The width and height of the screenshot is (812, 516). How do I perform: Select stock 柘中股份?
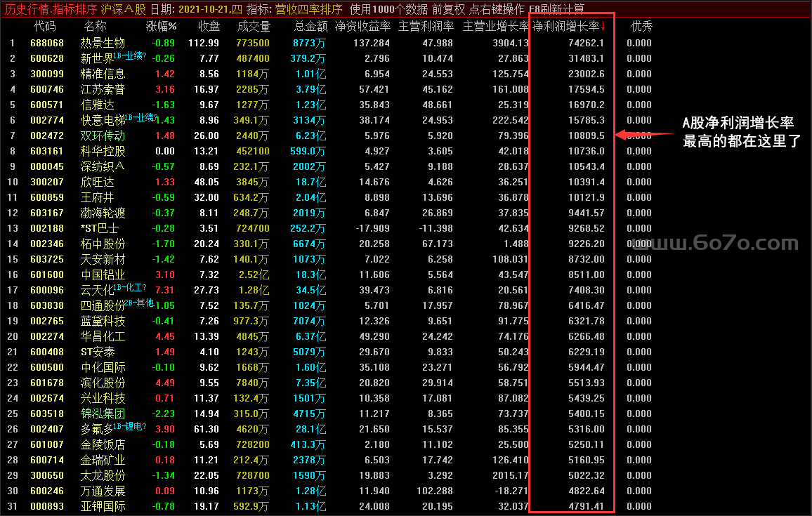point(103,244)
